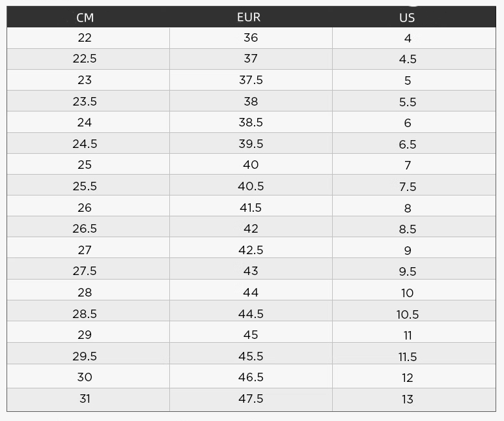This screenshot has width=504, height=421.
Task: Click the US column header
Action: (x=407, y=18)
